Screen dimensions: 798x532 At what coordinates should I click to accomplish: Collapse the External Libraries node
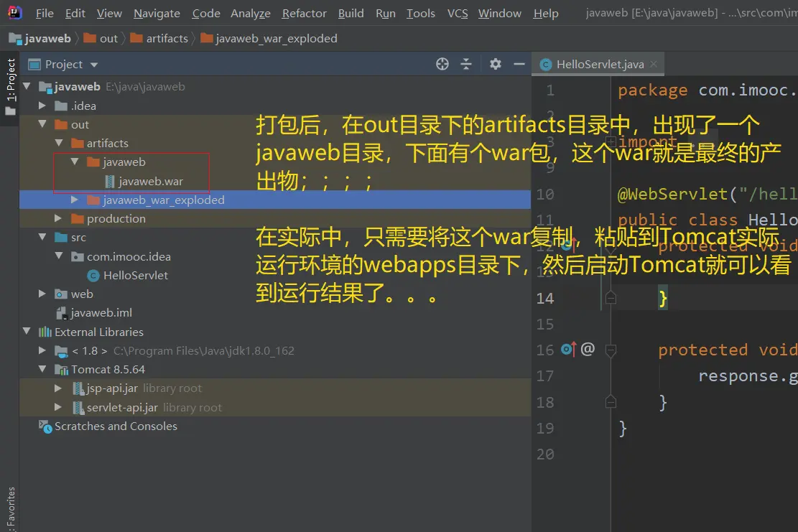tap(27, 331)
